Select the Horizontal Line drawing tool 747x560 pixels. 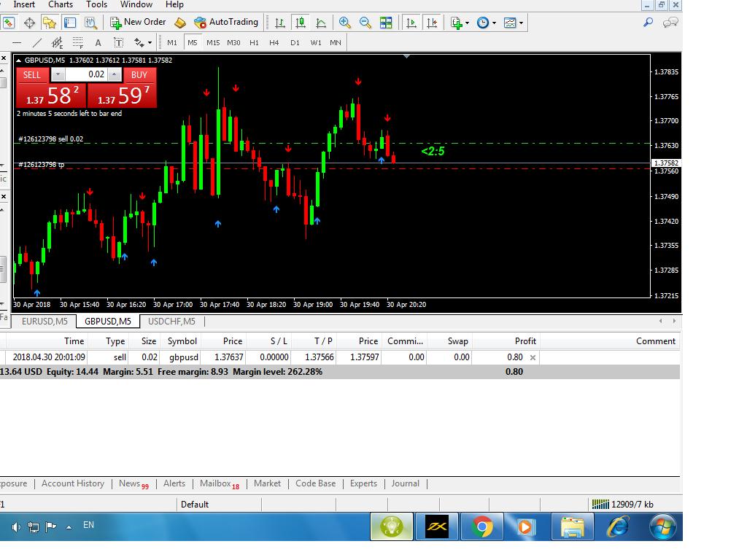tap(17, 43)
